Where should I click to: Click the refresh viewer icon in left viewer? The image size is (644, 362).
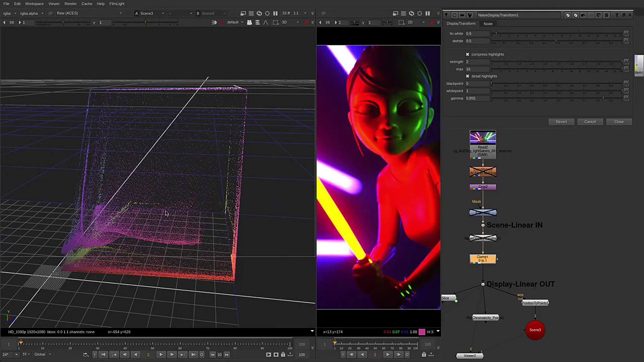[259, 13]
